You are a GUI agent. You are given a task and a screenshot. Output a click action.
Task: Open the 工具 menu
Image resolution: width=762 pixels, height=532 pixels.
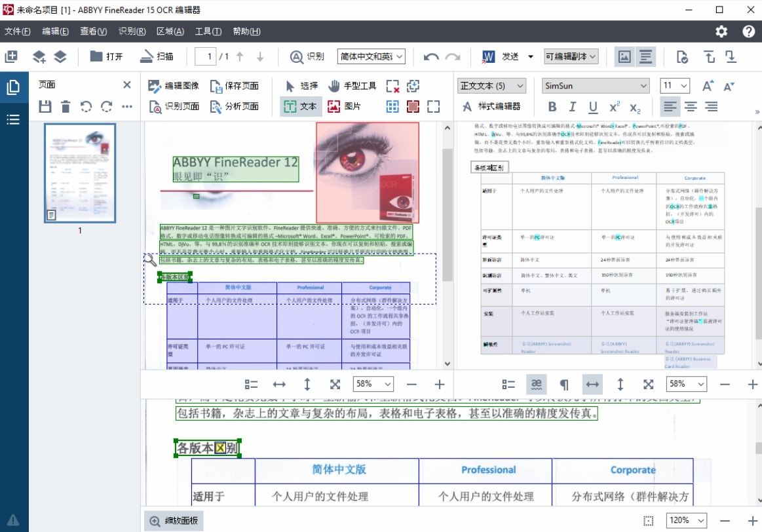(208, 31)
